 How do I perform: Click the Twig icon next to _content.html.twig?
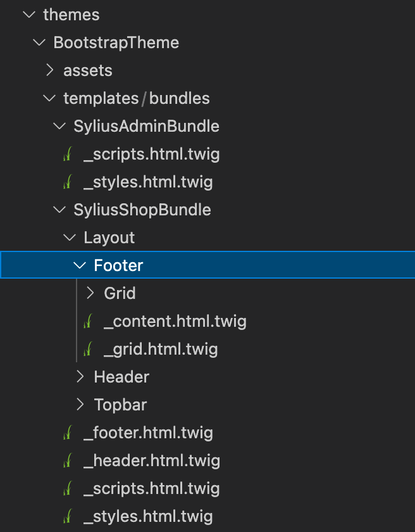click(88, 320)
